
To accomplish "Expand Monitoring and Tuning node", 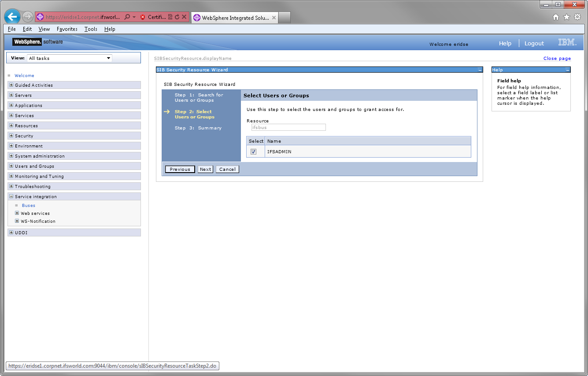I will pyautogui.click(x=11, y=176).
